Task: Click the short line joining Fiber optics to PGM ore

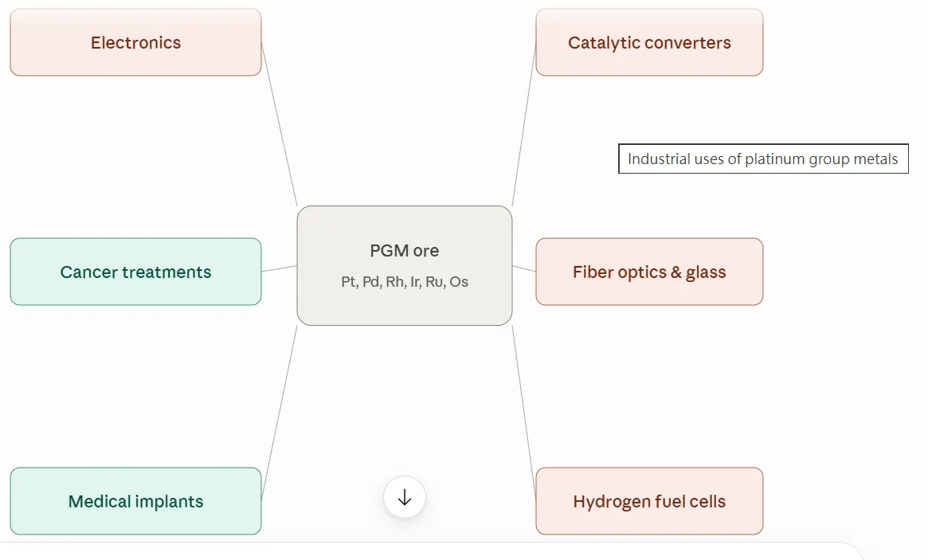Action: [524, 268]
